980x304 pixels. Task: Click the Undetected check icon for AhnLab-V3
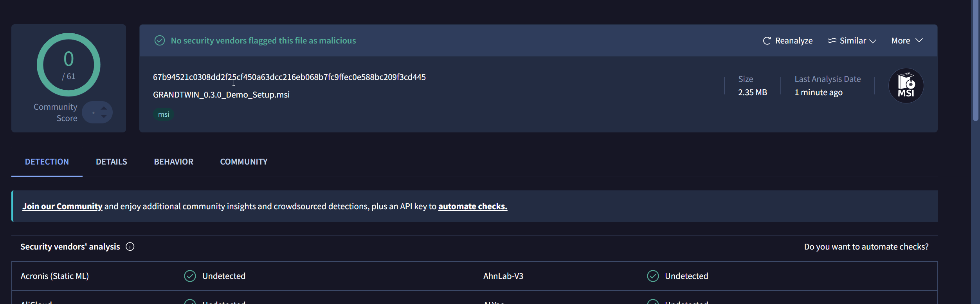[653, 276]
